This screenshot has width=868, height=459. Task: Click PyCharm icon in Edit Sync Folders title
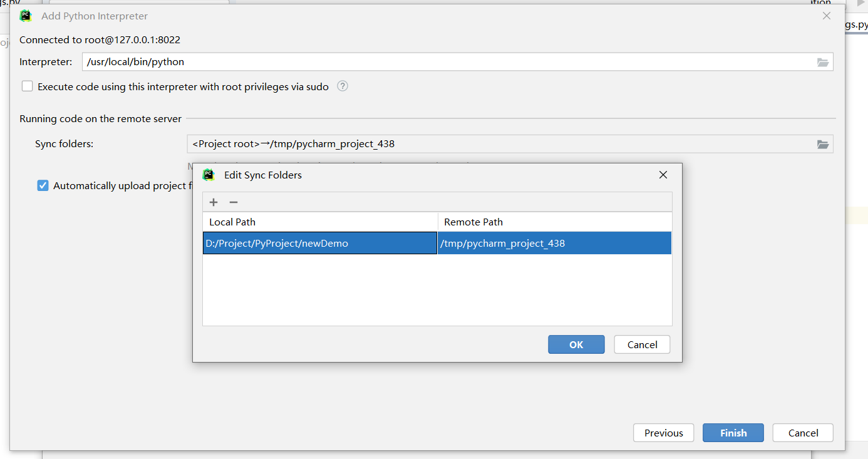209,175
